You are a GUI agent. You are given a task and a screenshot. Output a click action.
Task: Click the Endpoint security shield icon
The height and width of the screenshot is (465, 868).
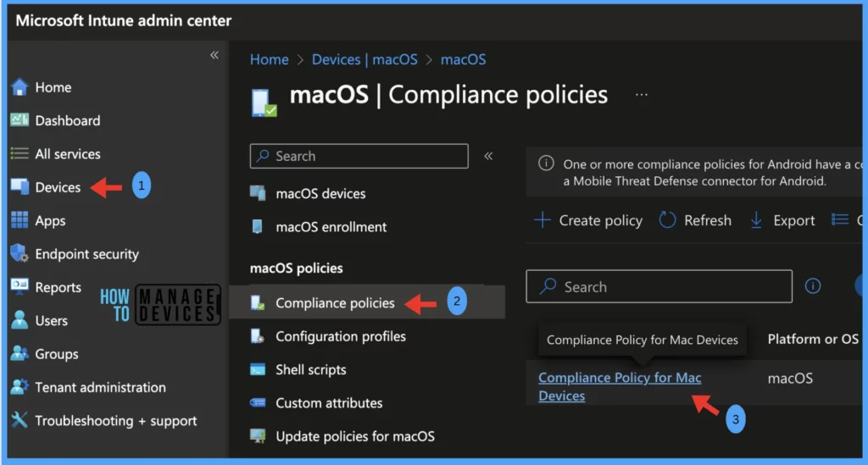coord(19,253)
